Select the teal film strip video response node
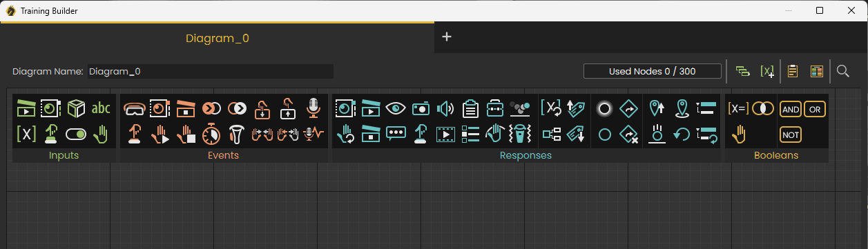 (x=445, y=134)
